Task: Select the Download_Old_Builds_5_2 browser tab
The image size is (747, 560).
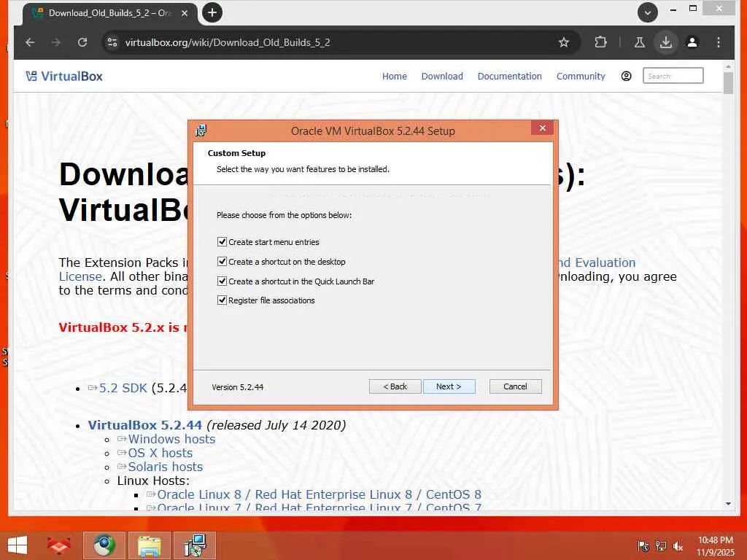Action: tap(109, 13)
